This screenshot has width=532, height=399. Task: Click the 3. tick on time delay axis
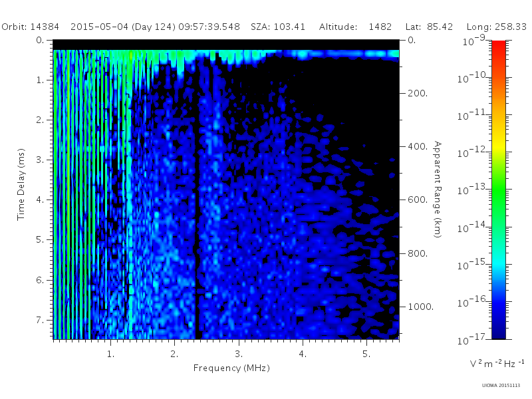pos(40,160)
